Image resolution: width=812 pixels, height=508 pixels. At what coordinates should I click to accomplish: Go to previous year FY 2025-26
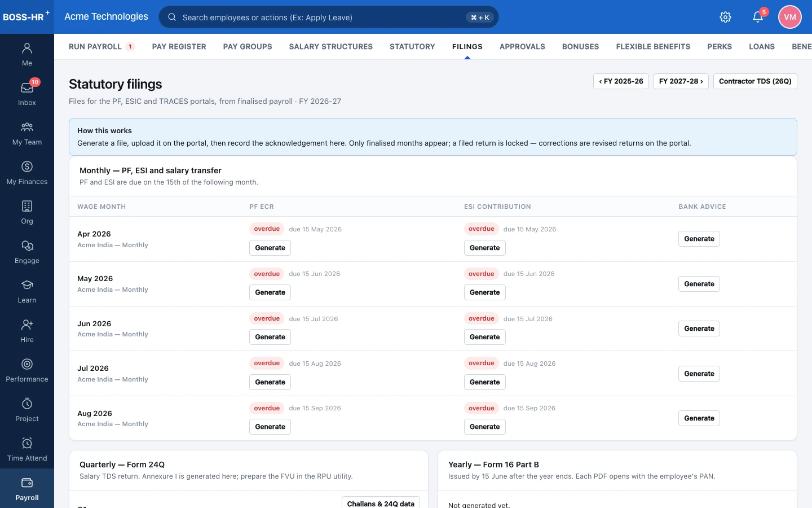coord(621,81)
